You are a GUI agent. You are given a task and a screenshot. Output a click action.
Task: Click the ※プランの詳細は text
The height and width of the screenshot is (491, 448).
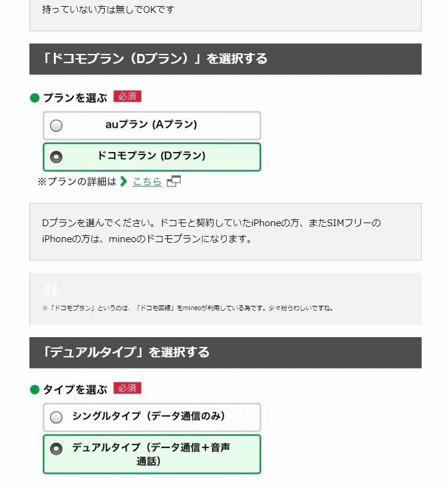point(77,181)
